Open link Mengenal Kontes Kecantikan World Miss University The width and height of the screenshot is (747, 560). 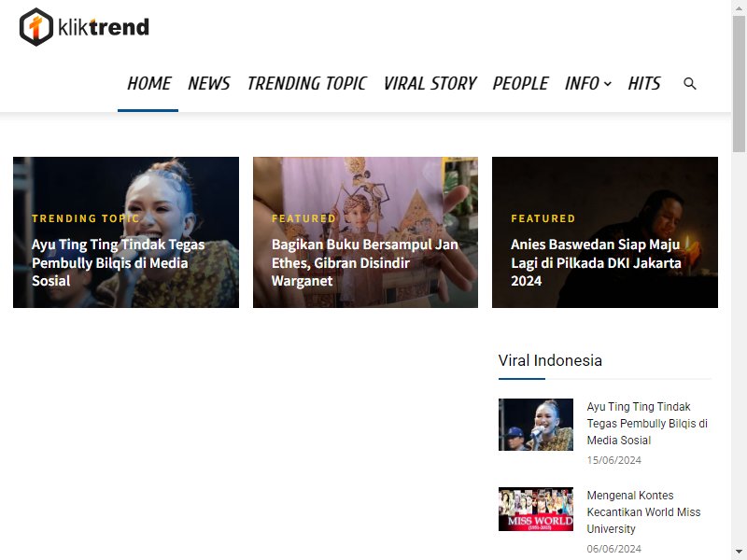click(643, 511)
